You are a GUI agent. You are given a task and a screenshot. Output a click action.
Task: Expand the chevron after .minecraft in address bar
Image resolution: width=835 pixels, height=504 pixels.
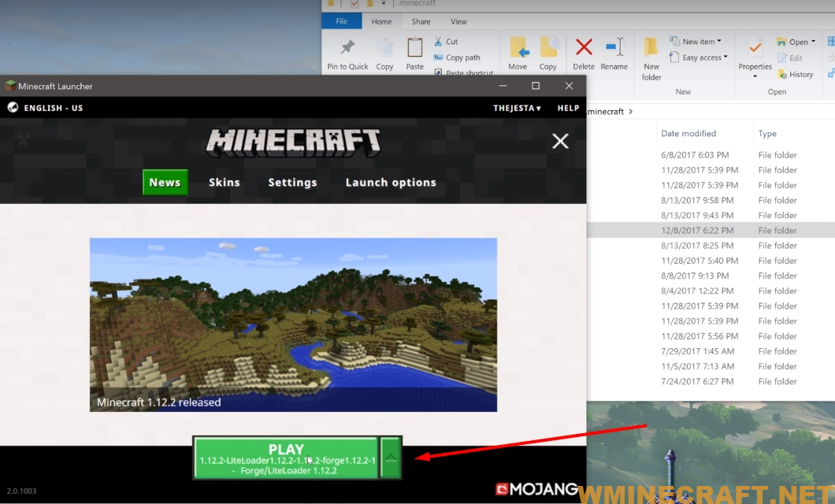pyautogui.click(x=630, y=111)
